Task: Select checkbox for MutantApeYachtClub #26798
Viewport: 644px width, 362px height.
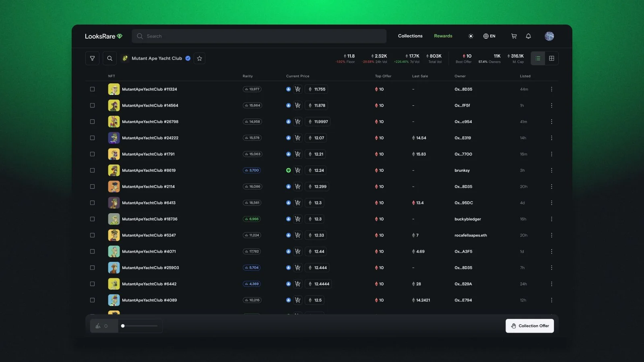Action: (x=92, y=121)
